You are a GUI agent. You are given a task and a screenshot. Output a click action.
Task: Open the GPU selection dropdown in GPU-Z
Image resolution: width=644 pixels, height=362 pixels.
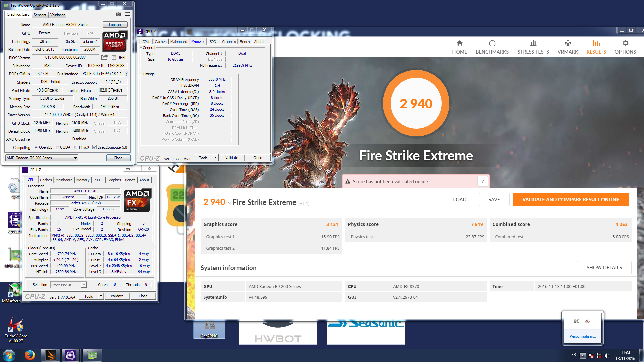pos(42,158)
